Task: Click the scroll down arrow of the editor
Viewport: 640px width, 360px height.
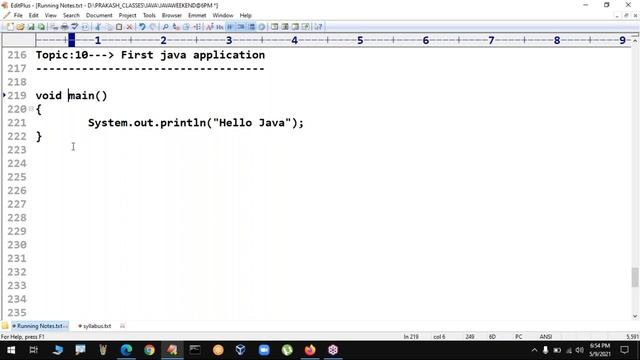Action: pyautogui.click(x=635, y=316)
